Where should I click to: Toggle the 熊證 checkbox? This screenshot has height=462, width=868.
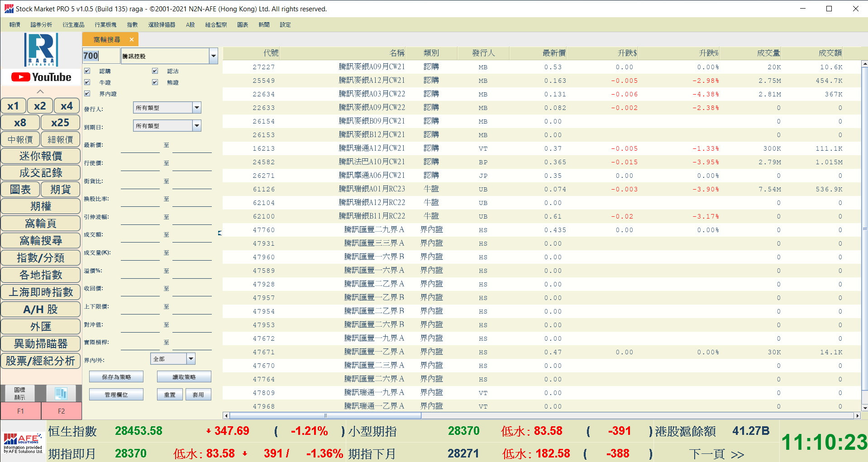[155, 82]
